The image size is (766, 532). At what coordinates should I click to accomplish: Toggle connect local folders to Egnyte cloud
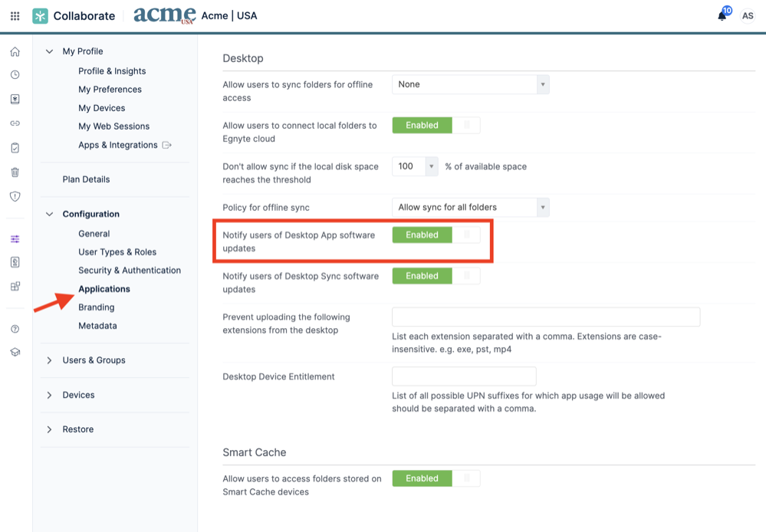(x=436, y=126)
